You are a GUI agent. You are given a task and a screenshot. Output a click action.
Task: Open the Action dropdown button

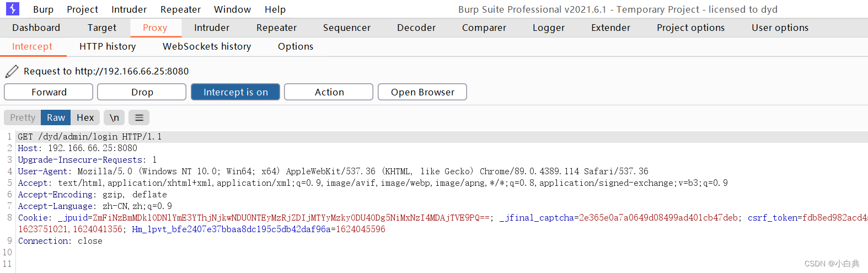click(x=329, y=92)
